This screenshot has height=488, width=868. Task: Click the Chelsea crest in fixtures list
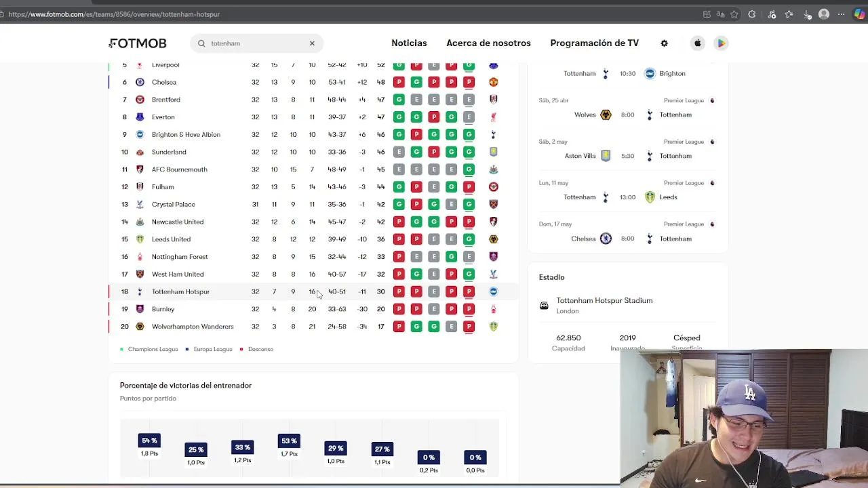point(606,239)
